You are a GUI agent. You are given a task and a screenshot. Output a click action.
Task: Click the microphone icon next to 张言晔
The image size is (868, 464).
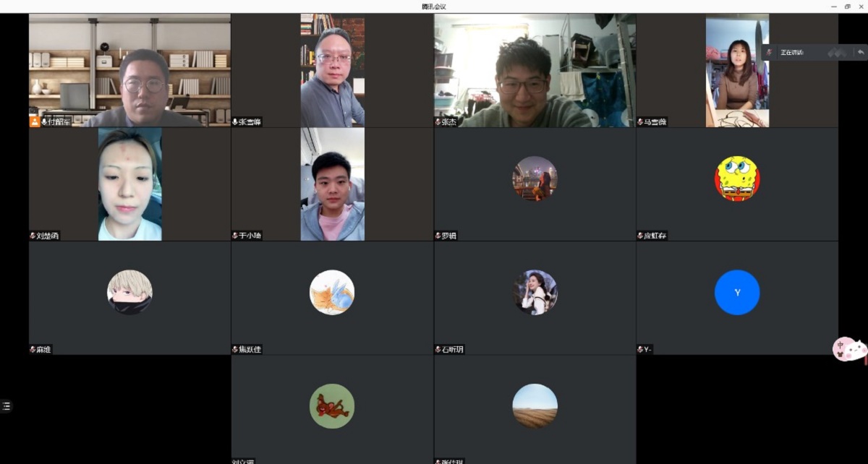pos(235,122)
